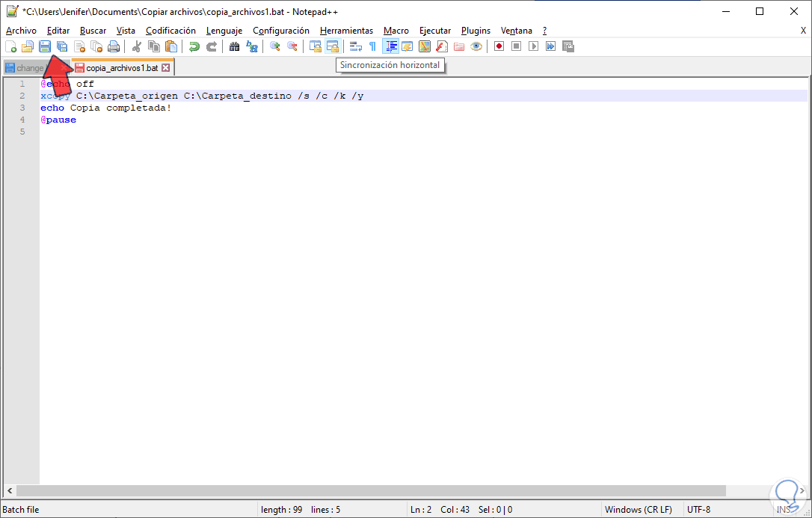
Task: Open the Configuración menu
Action: point(281,31)
